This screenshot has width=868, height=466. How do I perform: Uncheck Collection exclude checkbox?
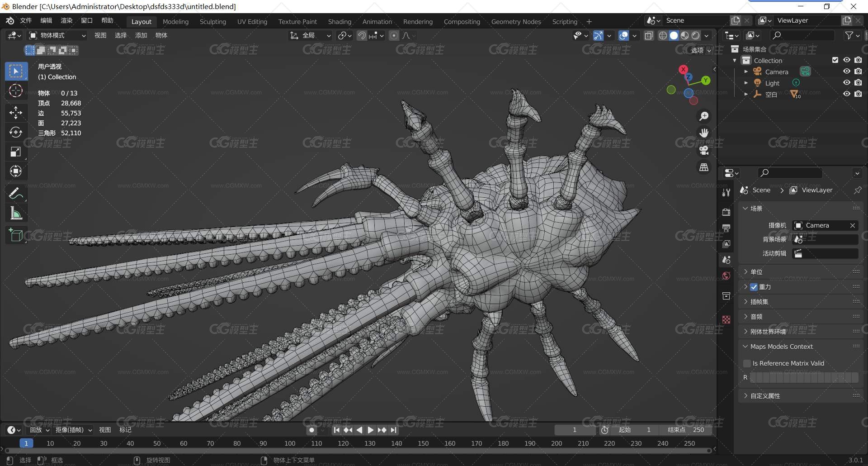[x=835, y=60]
